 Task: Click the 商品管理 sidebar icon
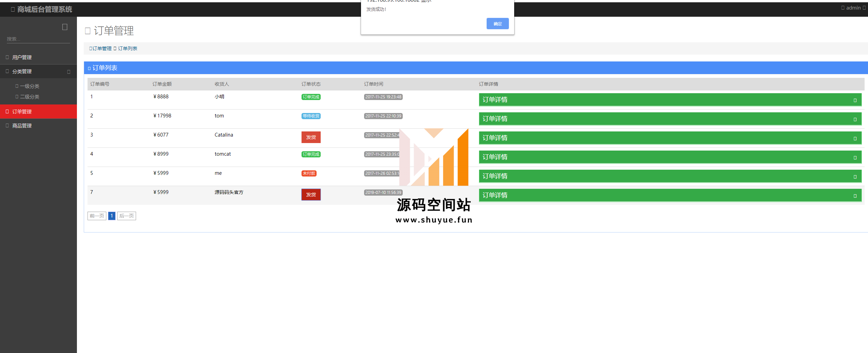[7, 126]
